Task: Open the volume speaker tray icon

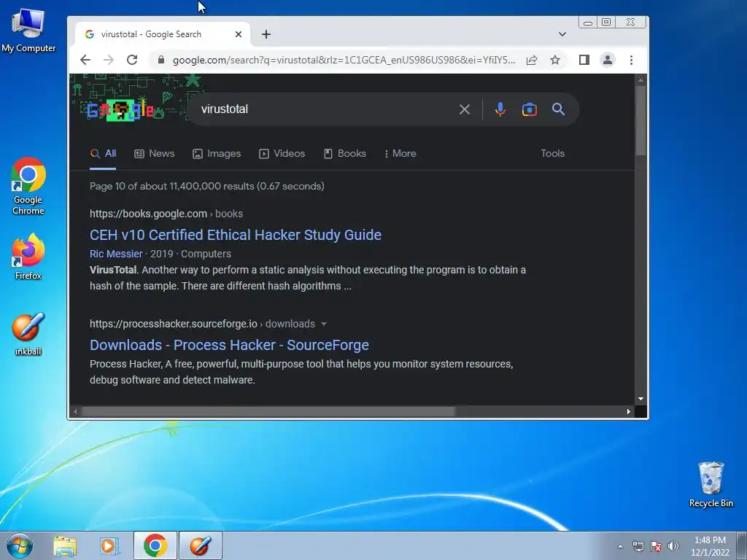Action: tap(673, 546)
